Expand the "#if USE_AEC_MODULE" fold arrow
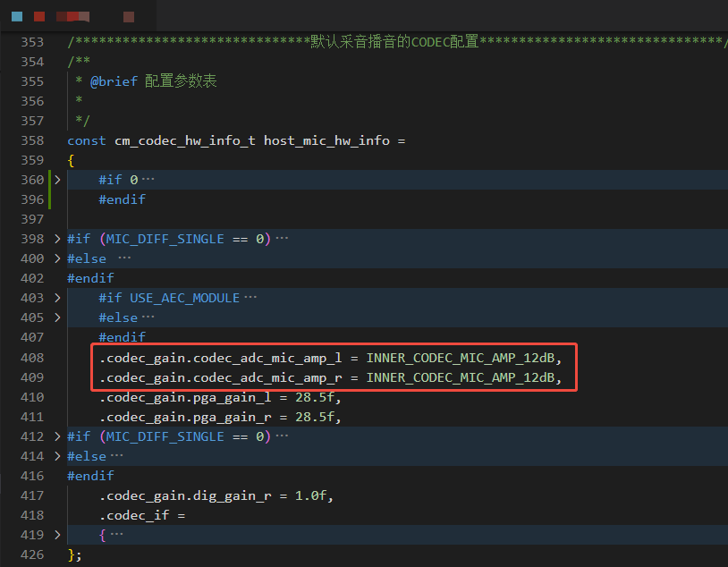Image resolution: width=728 pixels, height=567 pixels. pos(58,298)
